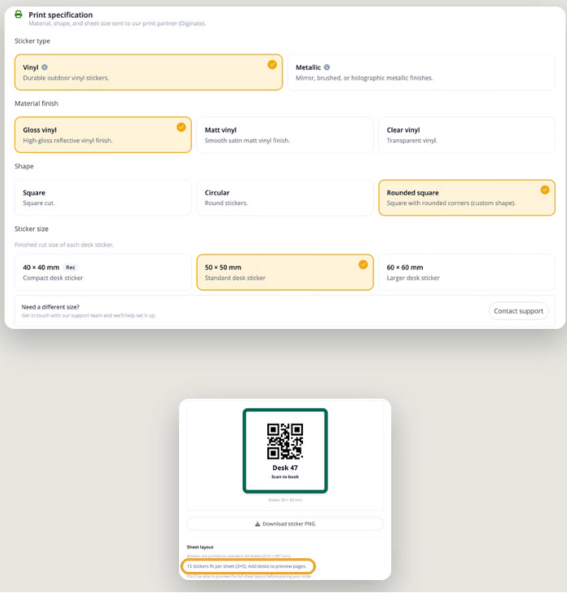Click the green printer icon beside Print specification
567x593 pixels.
point(18,14)
